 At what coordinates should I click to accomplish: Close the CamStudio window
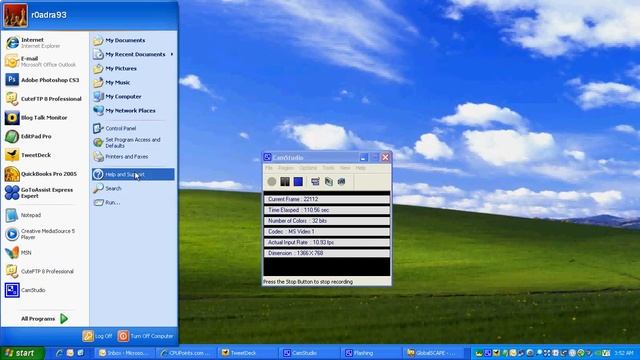click(x=385, y=157)
